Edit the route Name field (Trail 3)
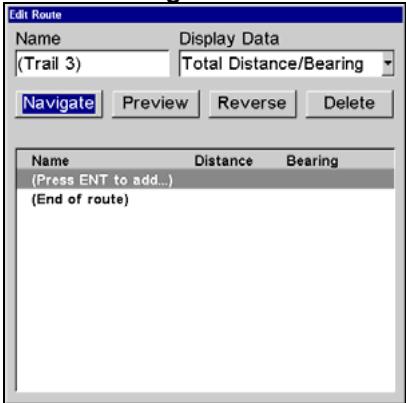Image resolution: width=406 pixels, height=403 pixels. [x=92, y=64]
